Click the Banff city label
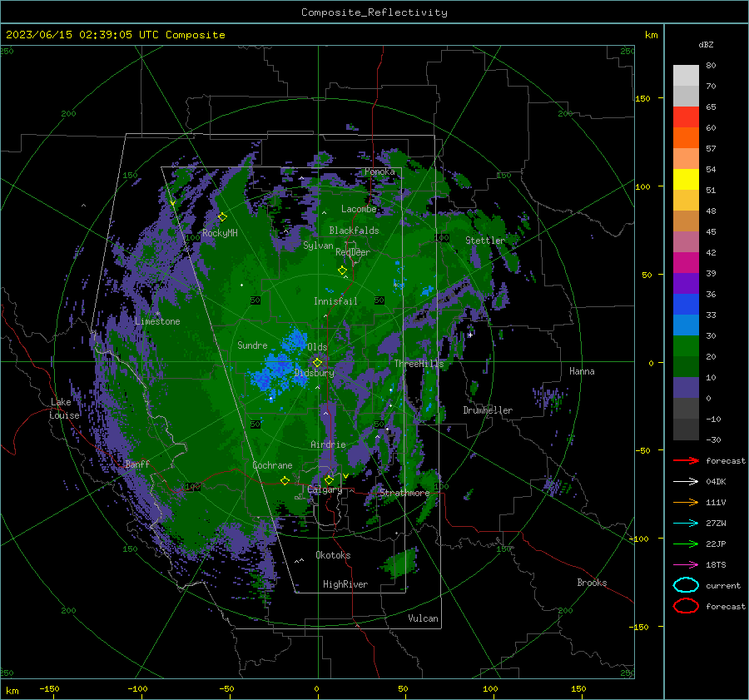749x700 pixels. click(x=137, y=464)
